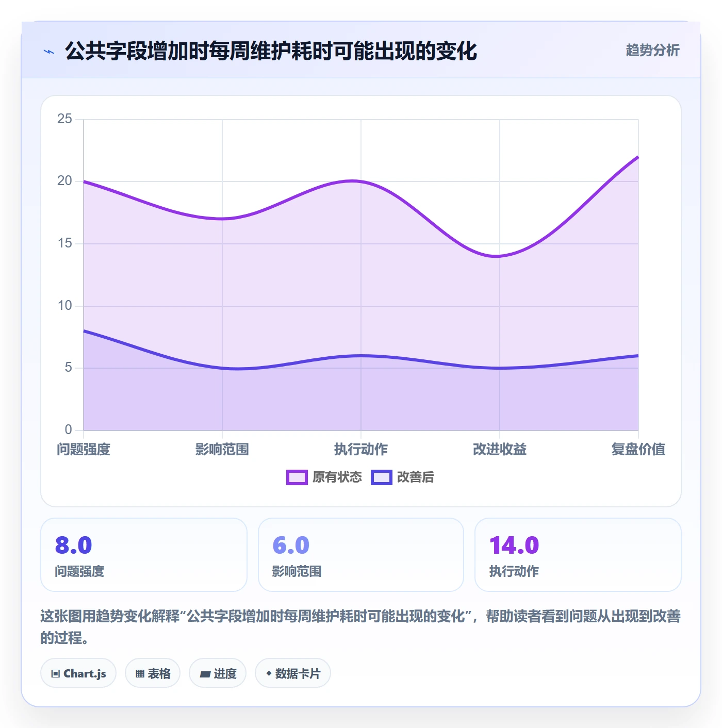722x728 pixels.
Task: Click the description paragraph starting 这张图用趋势变化
Action: pyautogui.click(x=360, y=627)
